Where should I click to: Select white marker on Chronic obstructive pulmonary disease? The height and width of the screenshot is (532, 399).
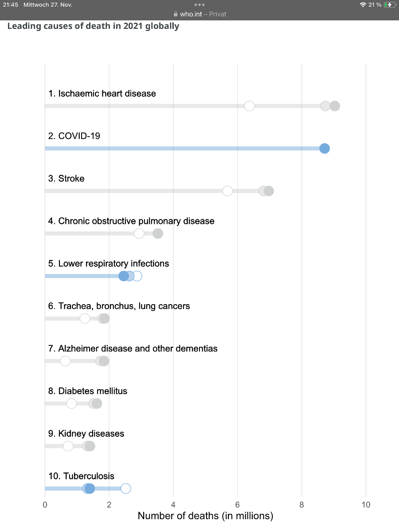point(139,234)
